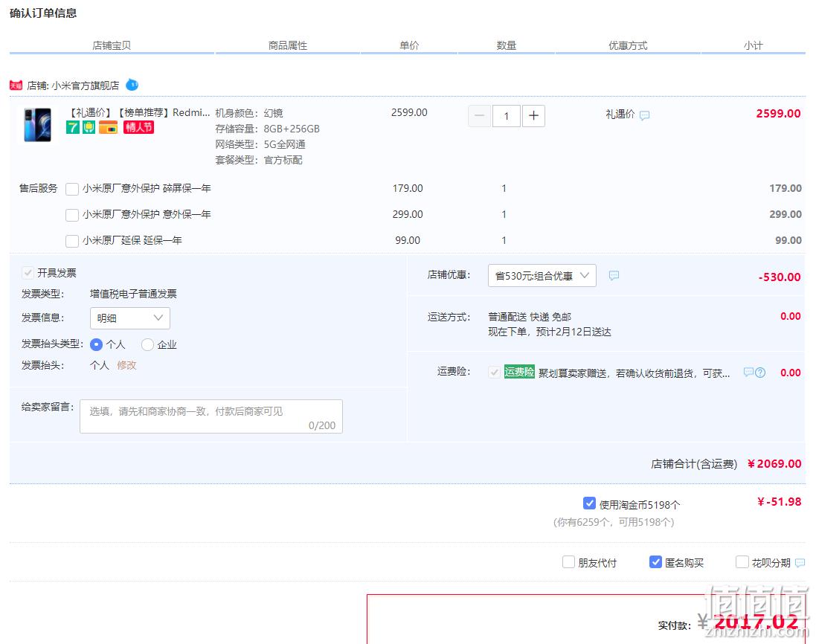Select 企业 invoice header type

(x=147, y=344)
